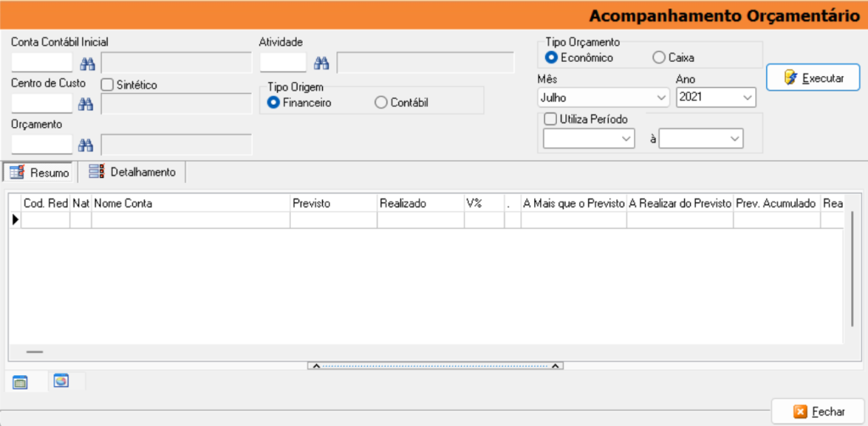This screenshot has width=868, height=426.
Task: Collapse the panel using the splitter bar
Action: coord(434,366)
